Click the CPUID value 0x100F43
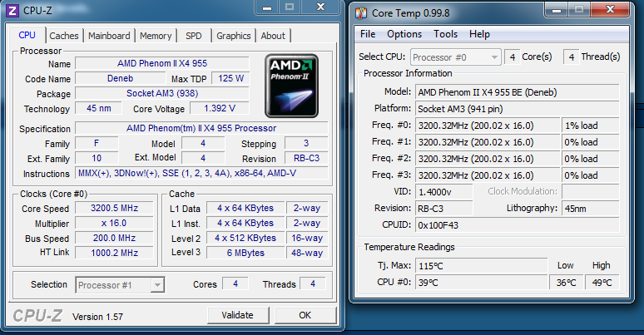This screenshot has width=644, height=335. point(517,225)
